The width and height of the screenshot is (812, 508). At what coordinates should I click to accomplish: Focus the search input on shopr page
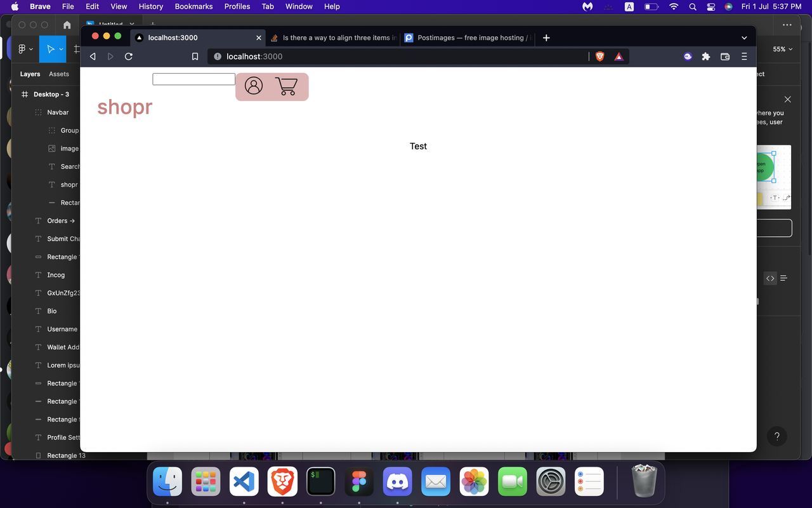tap(194, 79)
